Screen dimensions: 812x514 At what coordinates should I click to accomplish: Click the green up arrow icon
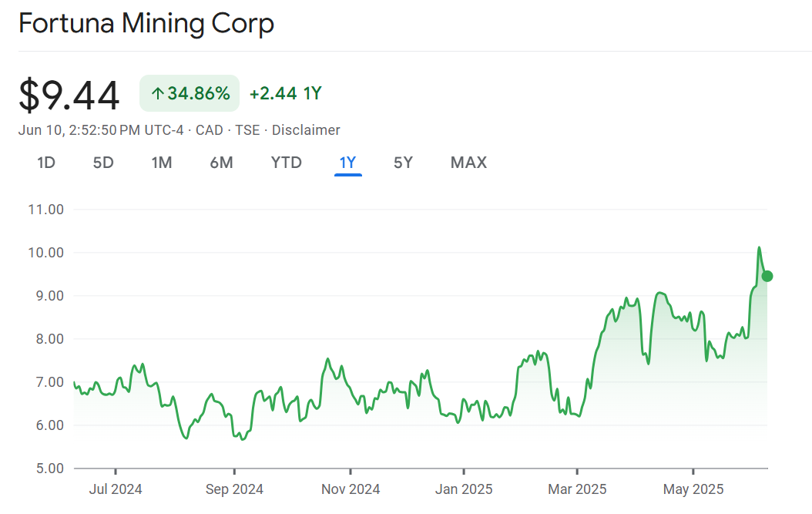(157, 94)
